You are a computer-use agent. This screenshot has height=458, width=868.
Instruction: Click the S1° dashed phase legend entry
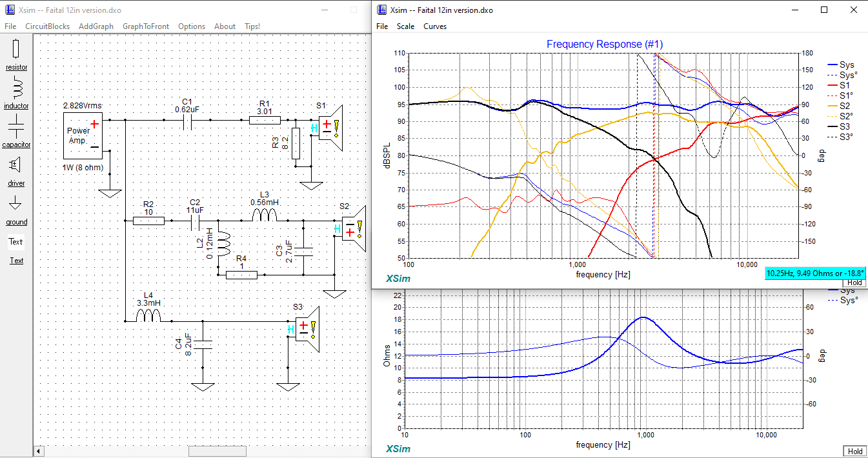[x=840, y=95]
